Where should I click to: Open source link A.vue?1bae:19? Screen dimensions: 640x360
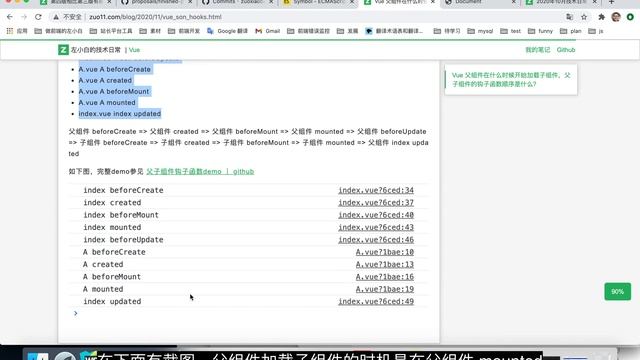tap(384, 289)
